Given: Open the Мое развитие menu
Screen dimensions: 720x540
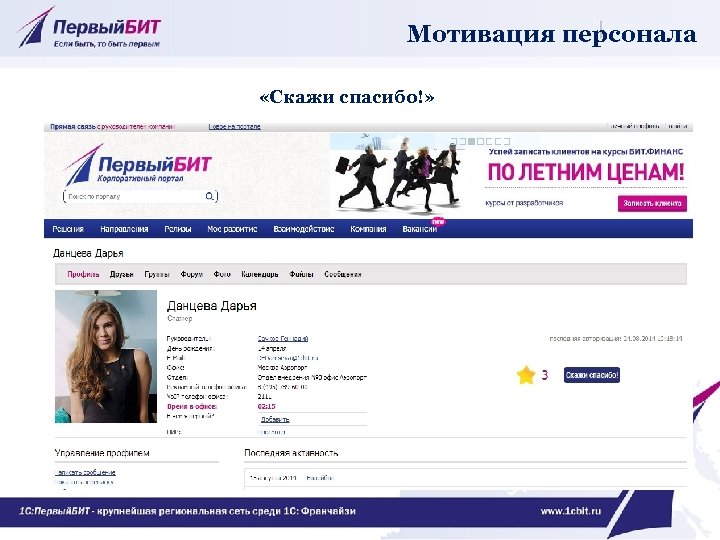Looking at the screenshot, I should click(x=232, y=229).
